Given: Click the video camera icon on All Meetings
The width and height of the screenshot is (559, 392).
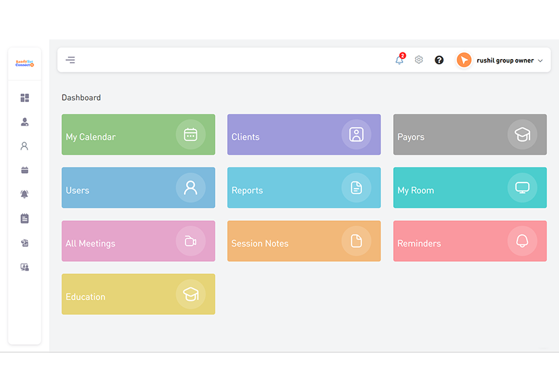Looking at the screenshot, I should pyautogui.click(x=190, y=241).
